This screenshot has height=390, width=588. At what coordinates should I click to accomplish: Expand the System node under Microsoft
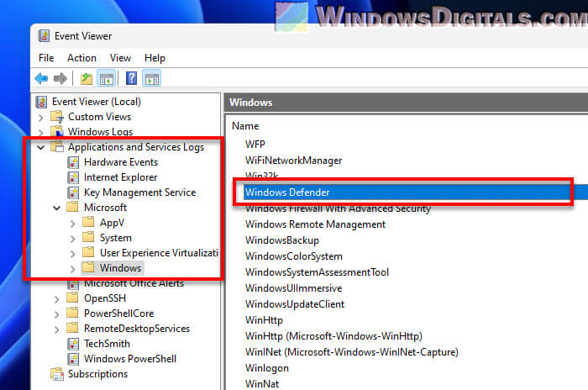(72, 239)
